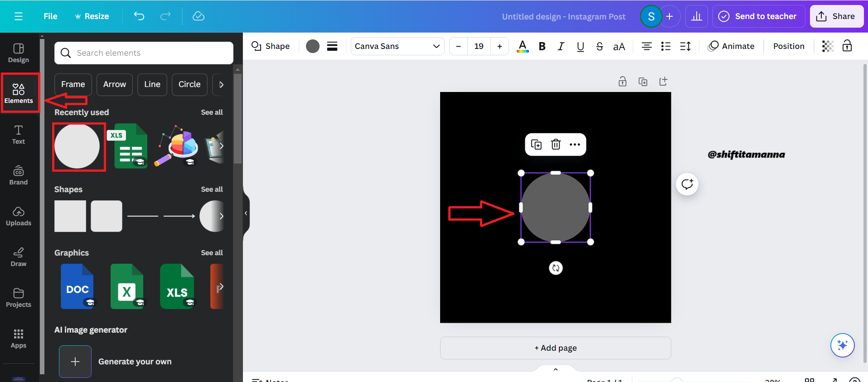This screenshot has height=382, width=868.
Task: Show more element category chips arrow
Action: coord(221,85)
